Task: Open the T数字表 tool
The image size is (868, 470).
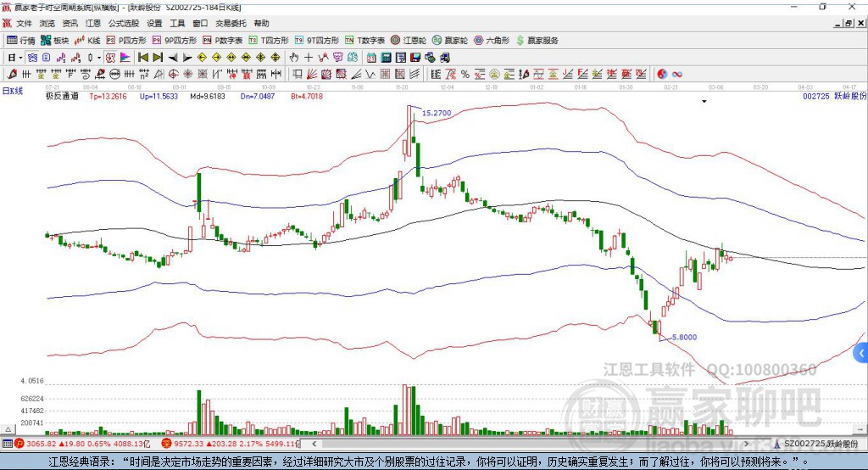Action: [364, 41]
